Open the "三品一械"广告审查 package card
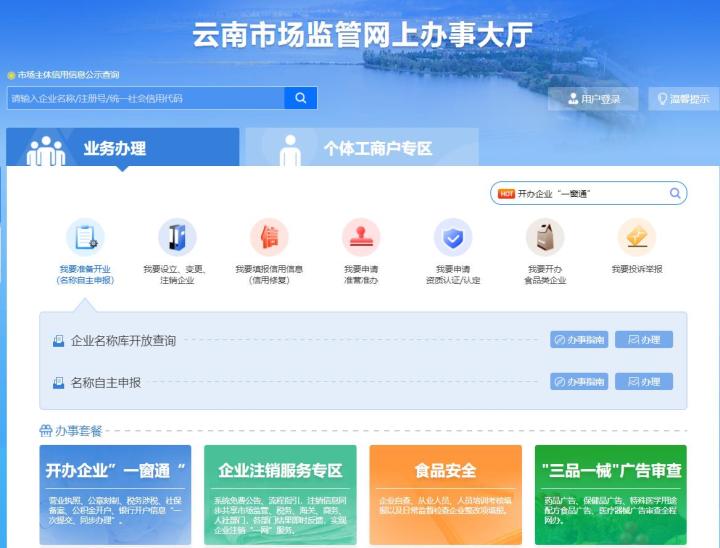Image resolution: width=720 pixels, height=548 pixels. tap(611, 494)
